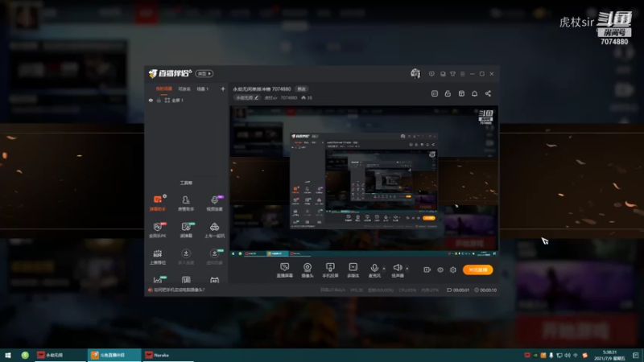Click the FPS:30 status readout
The height and width of the screenshot is (362, 644).
tap(357, 290)
